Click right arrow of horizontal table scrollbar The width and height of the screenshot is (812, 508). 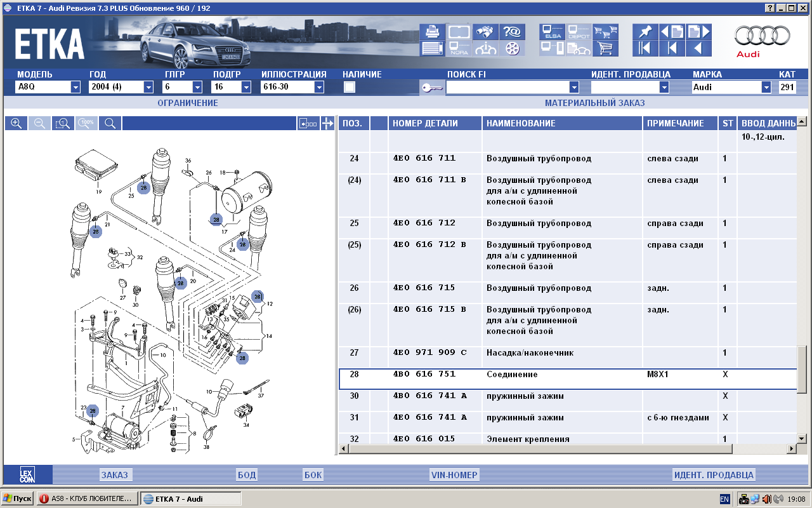791,449
